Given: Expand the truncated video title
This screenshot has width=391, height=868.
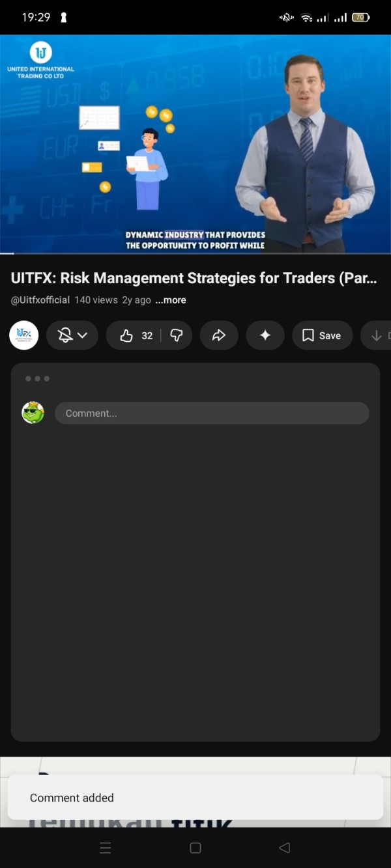Looking at the screenshot, I should 194,278.
